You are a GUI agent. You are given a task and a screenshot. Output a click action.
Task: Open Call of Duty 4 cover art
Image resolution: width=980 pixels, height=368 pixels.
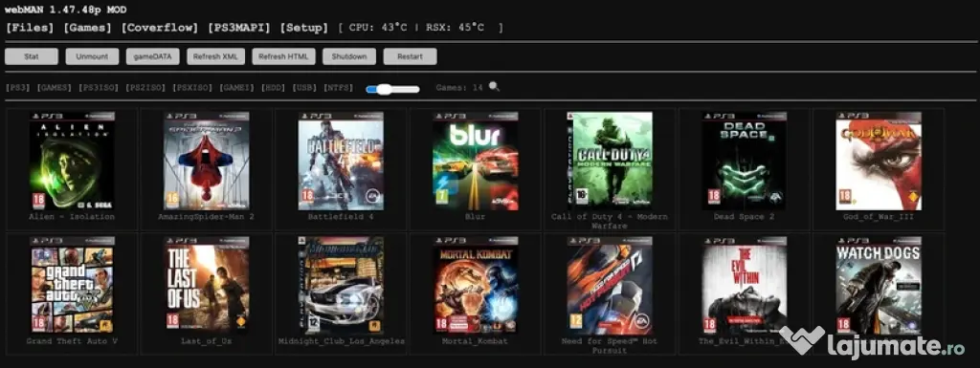(610, 161)
